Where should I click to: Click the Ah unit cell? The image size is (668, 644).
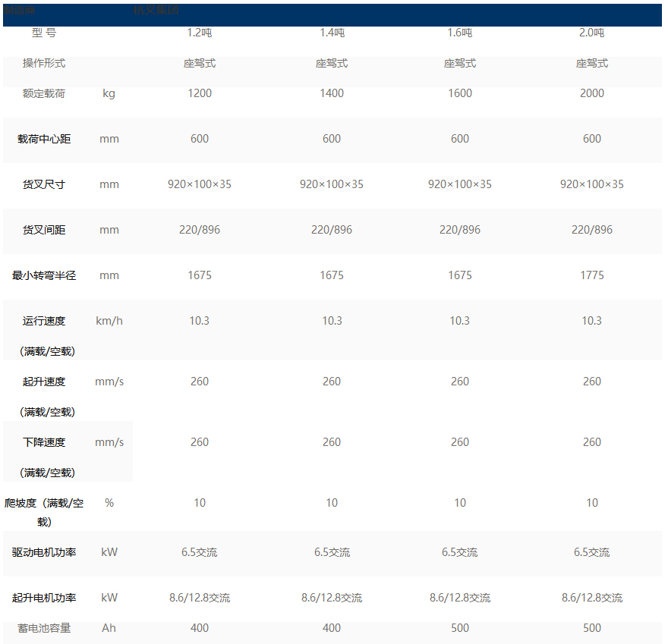click(109, 628)
